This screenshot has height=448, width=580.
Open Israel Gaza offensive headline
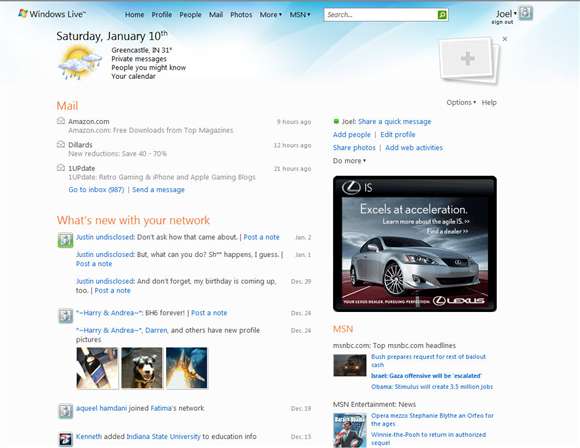[x=426, y=376]
